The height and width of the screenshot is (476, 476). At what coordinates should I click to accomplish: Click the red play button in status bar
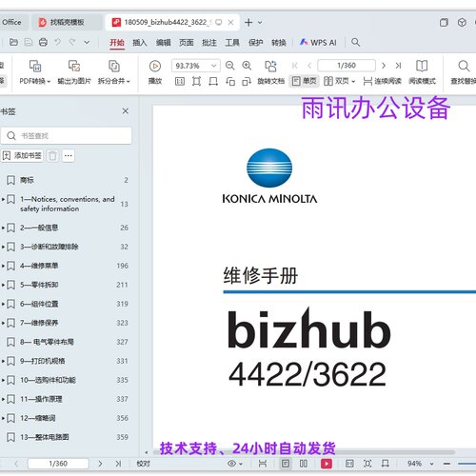pyautogui.click(x=327, y=464)
